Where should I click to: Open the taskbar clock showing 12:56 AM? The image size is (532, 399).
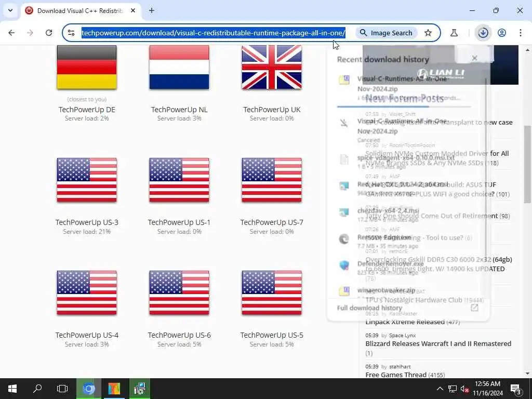coord(487,389)
